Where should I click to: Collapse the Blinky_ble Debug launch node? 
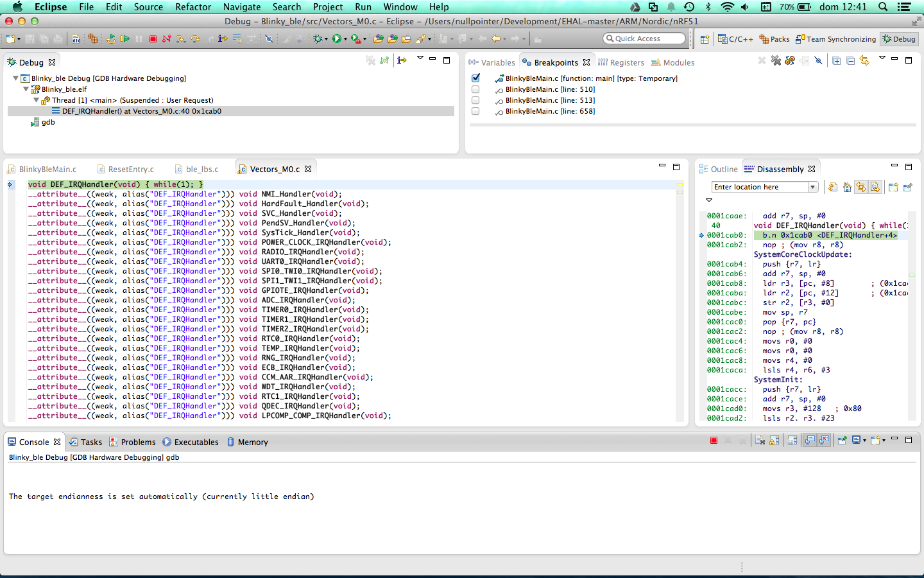point(15,78)
